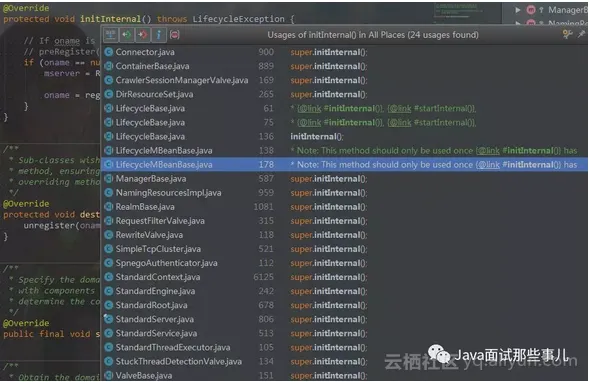Toggle the red import-usages filter icon
Image resolution: width=589 pixels, height=382 pixels.
(175, 35)
